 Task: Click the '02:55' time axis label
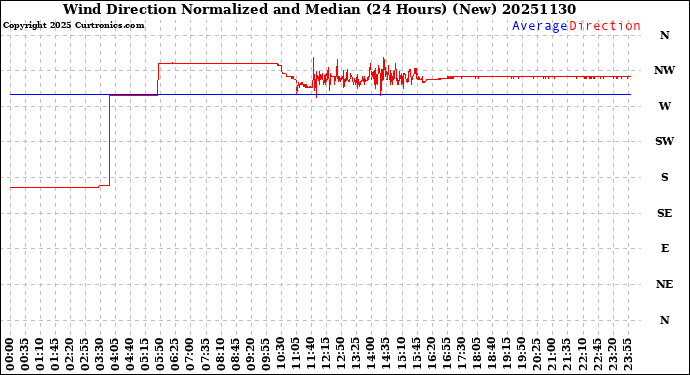click(x=85, y=355)
